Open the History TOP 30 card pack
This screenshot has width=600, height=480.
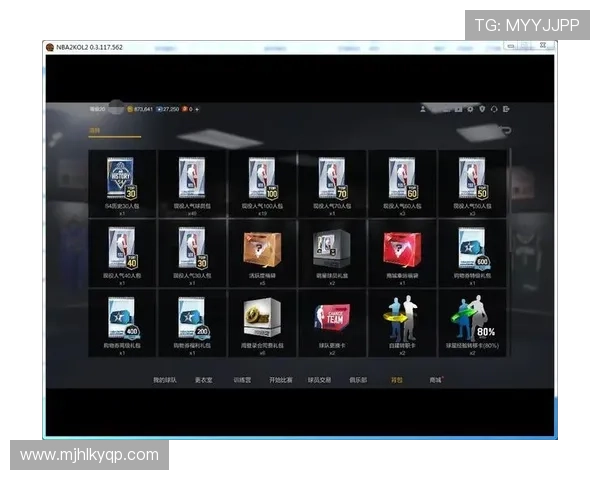(122, 184)
